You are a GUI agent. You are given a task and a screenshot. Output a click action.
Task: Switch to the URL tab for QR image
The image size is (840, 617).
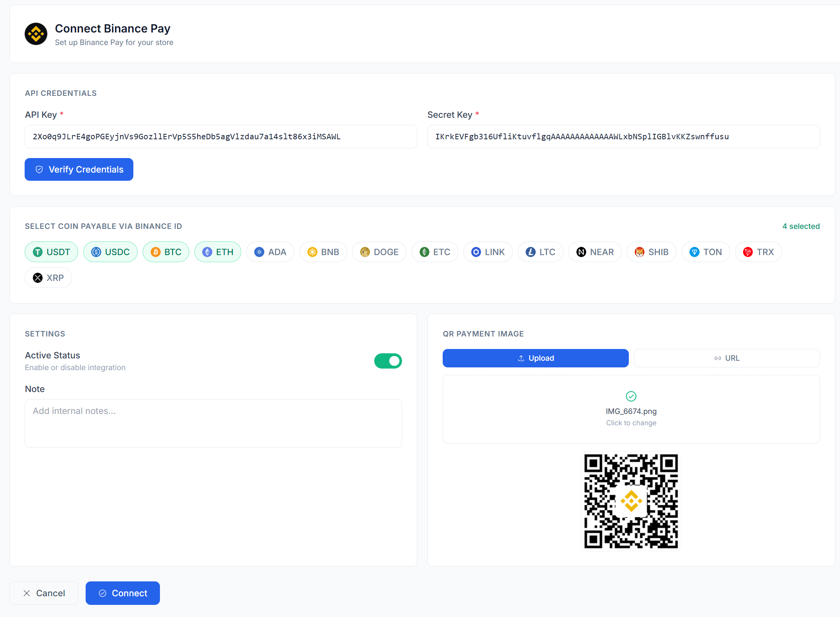(727, 358)
